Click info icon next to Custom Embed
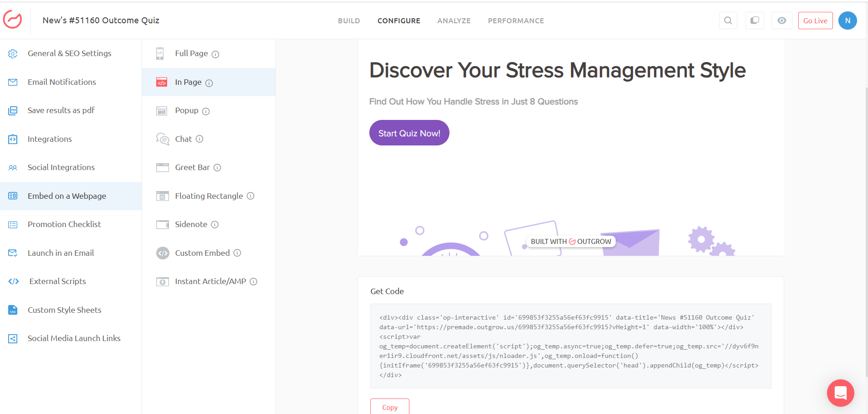This screenshot has height=414, width=868. tap(237, 253)
